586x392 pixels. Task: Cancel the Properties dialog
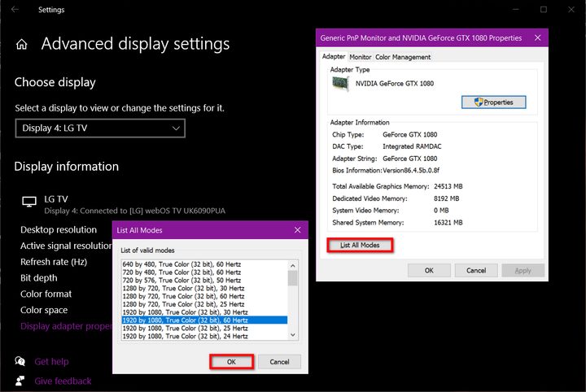476,270
